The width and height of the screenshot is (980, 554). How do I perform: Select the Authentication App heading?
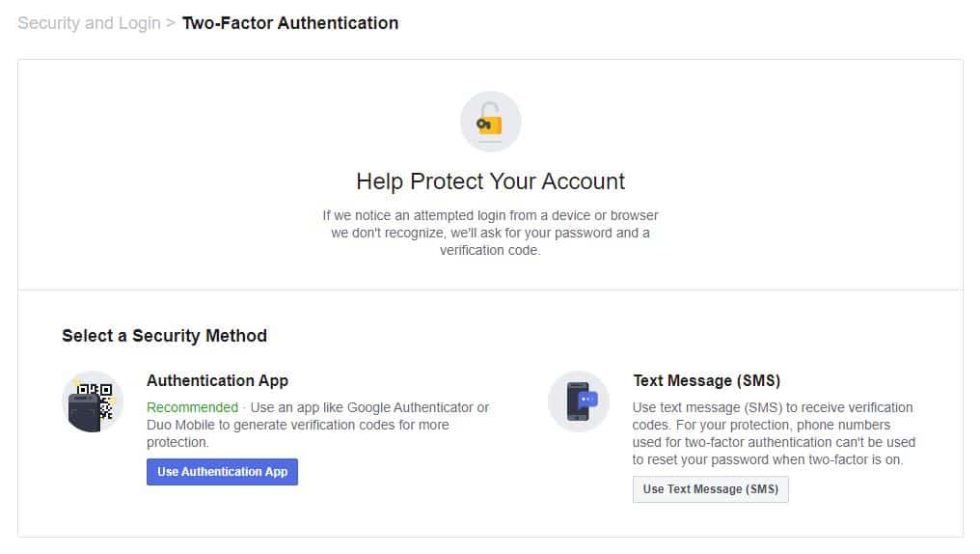point(217,380)
